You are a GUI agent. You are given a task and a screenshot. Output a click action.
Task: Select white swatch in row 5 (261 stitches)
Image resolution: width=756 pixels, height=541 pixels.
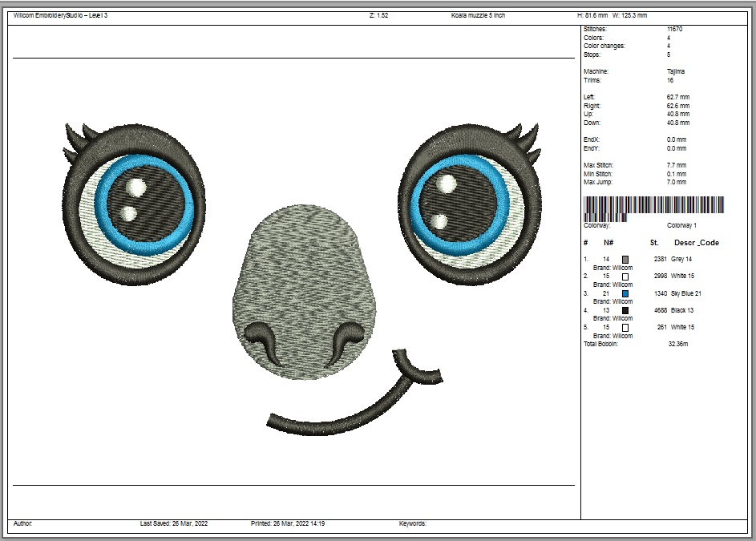pyautogui.click(x=625, y=328)
